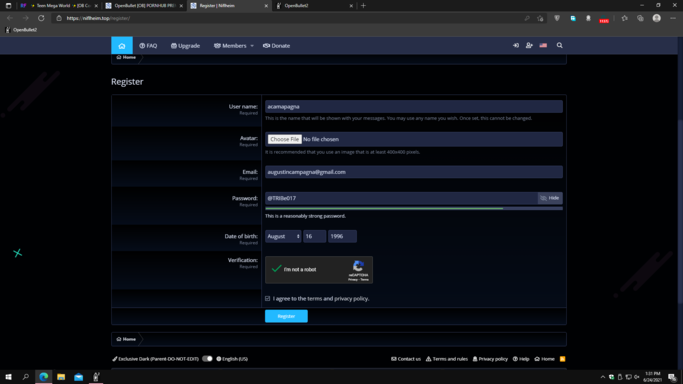Open the Members menu item
The height and width of the screenshot is (384, 683).
pos(230,46)
